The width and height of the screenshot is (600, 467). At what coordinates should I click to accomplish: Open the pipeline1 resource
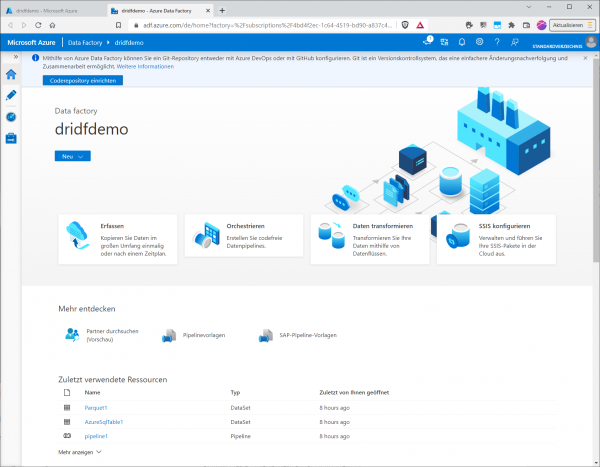pos(97,436)
